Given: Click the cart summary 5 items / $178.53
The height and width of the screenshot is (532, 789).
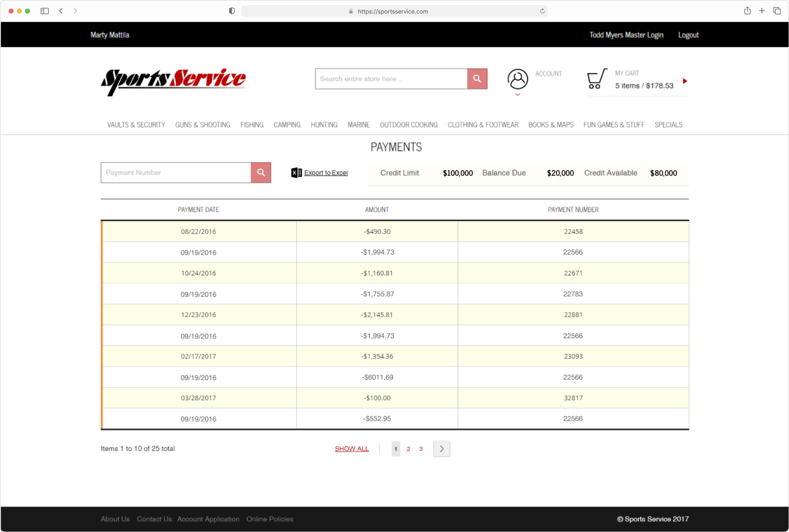Looking at the screenshot, I should [644, 85].
